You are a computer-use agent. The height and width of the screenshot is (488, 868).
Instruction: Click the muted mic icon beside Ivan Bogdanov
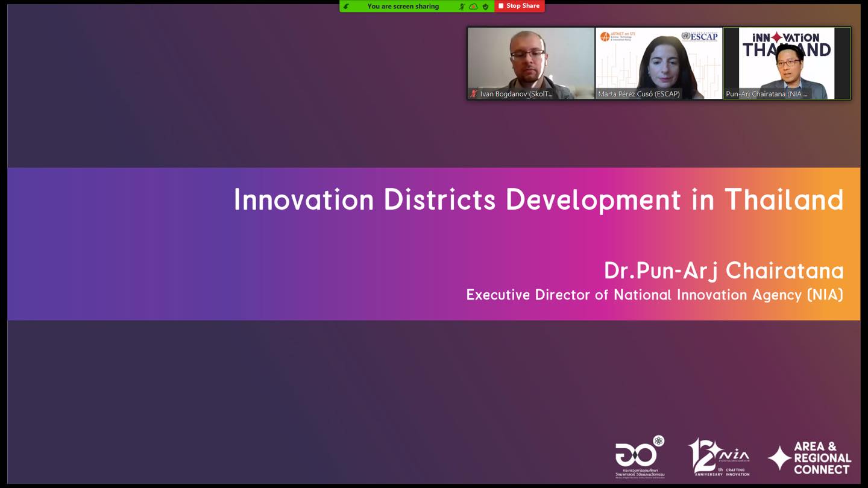point(474,94)
